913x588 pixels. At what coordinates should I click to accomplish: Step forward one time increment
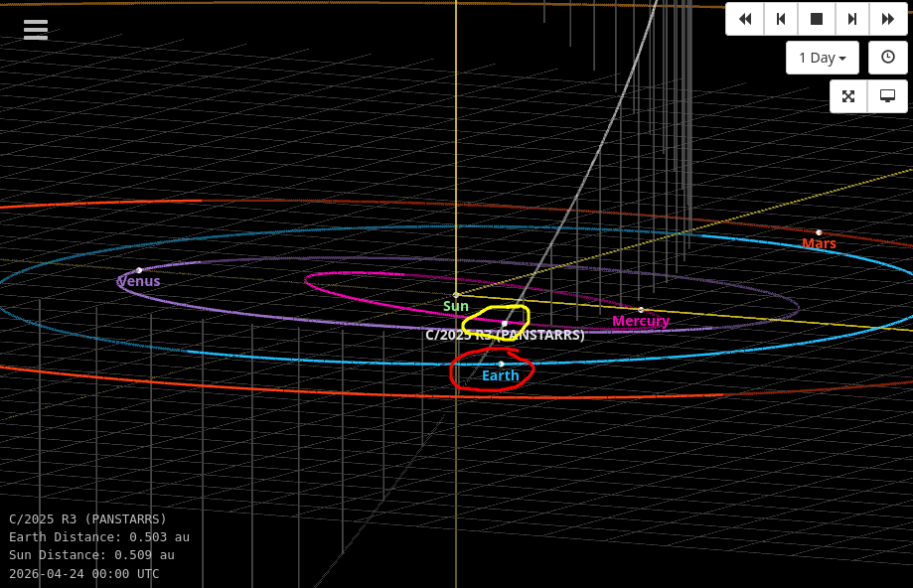pos(852,19)
